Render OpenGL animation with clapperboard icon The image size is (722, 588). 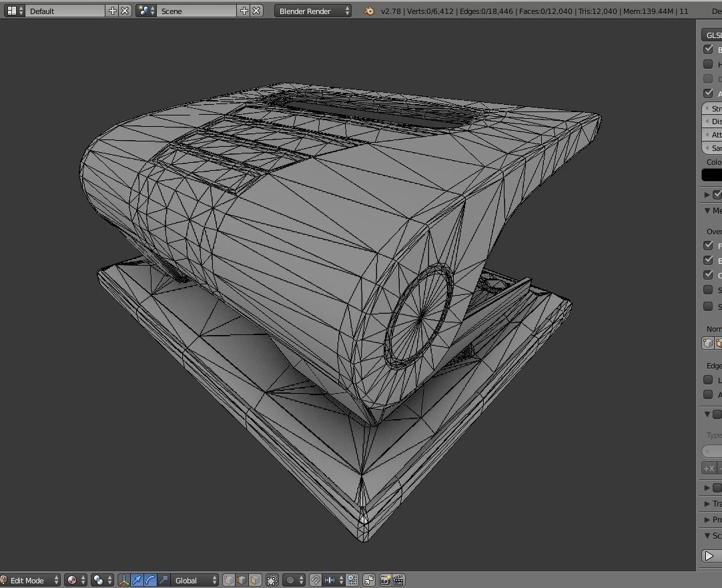(398, 580)
